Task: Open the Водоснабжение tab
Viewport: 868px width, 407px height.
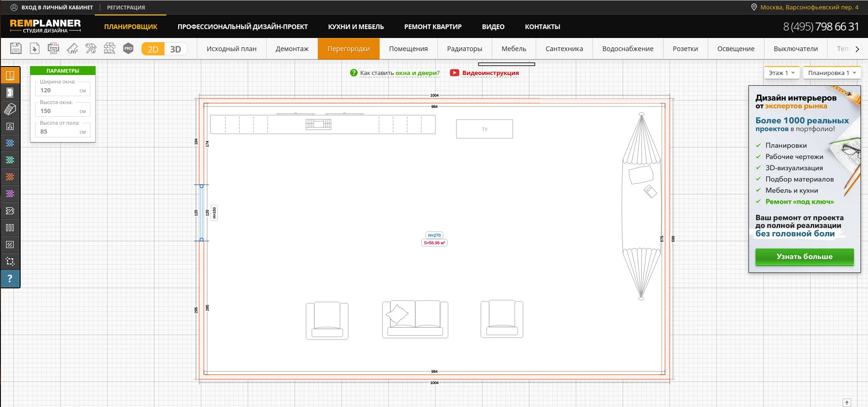Action: 628,49
